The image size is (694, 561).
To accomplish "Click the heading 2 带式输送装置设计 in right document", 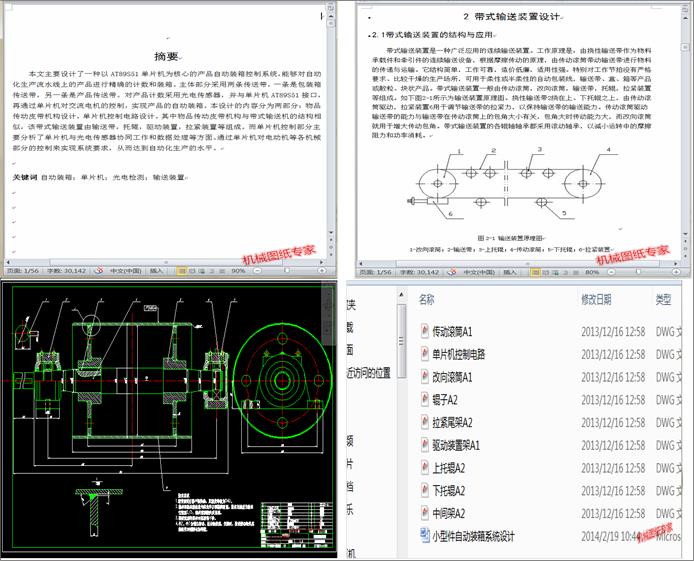I will (x=512, y=17).
